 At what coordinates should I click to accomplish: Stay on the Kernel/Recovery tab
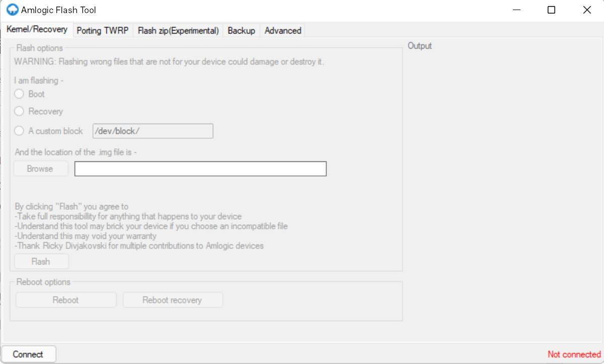click(x=37, y=29)
